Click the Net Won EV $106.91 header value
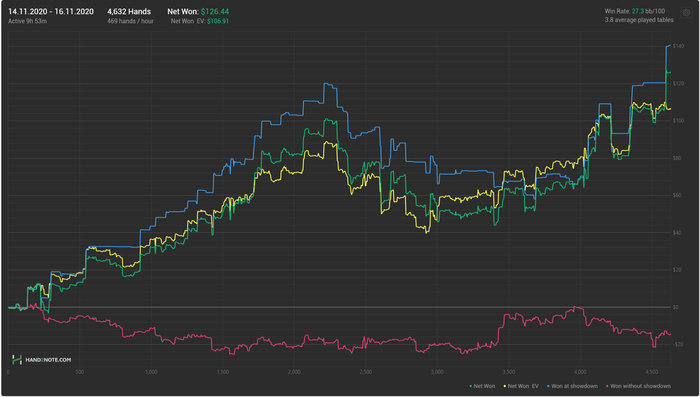 pyautogui.click(x=200, y=21)
